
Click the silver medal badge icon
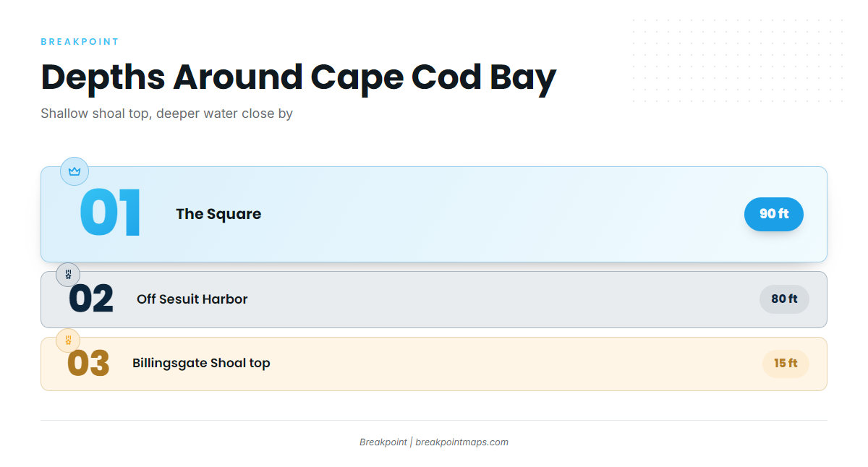[68, 275]
